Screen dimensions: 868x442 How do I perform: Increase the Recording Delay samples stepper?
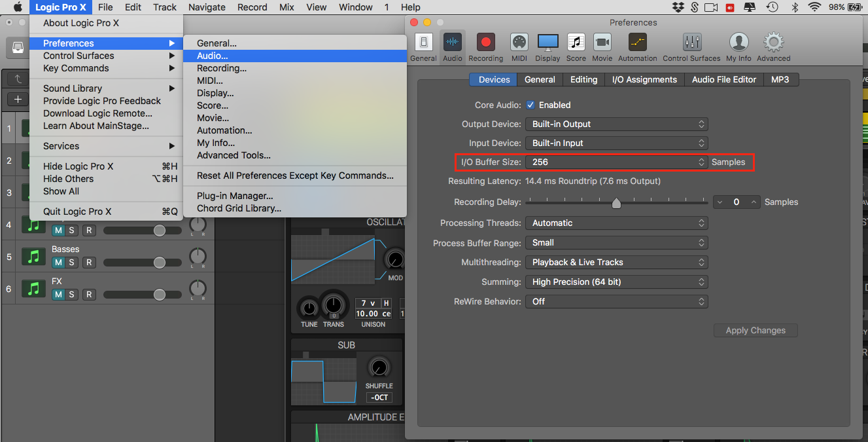tap(754, 202)
